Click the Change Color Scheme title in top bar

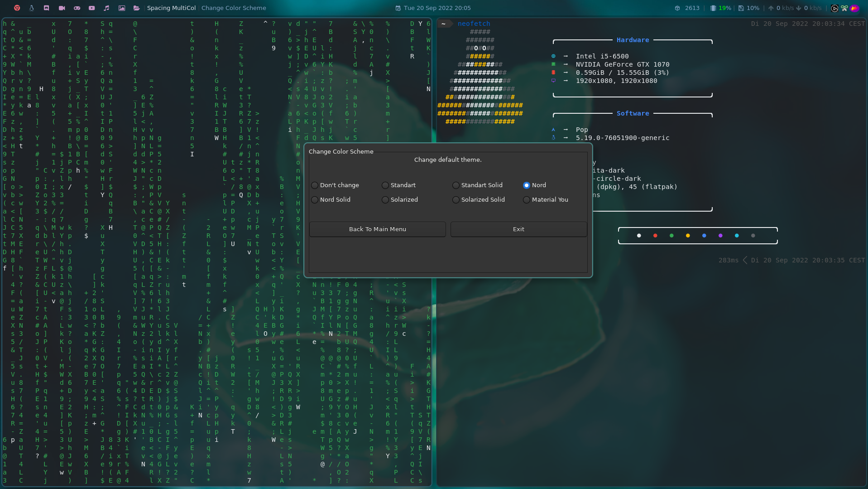(234, 8)
